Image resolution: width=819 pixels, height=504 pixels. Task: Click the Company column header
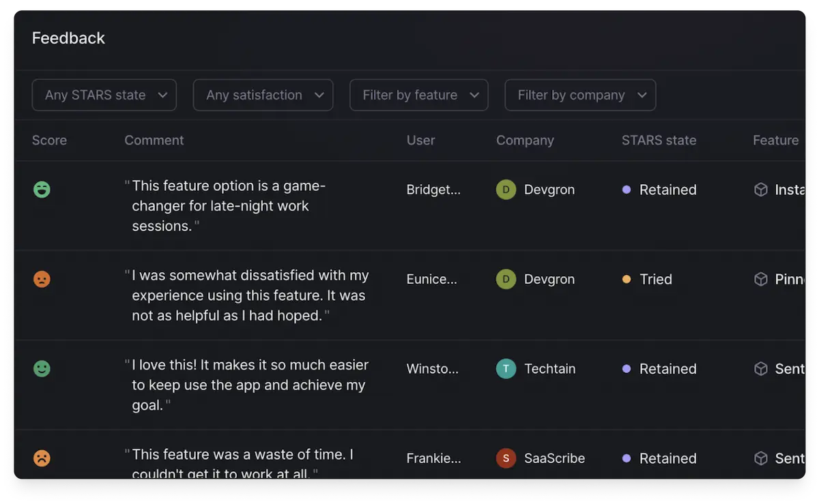click(x=525, y=140)
